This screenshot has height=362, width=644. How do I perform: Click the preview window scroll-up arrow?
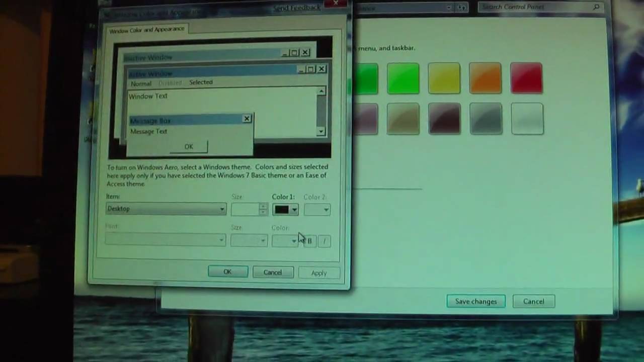321,91
